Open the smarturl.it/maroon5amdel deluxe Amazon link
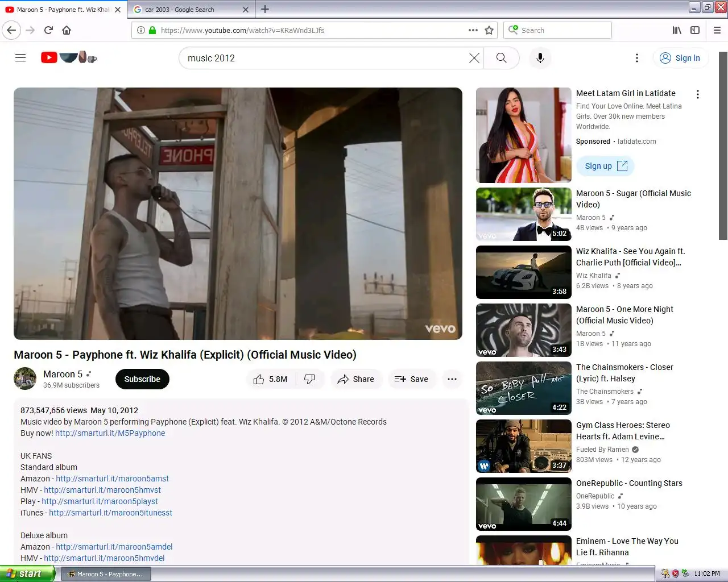The height and width of the screenshot is (582, 728). click(x=114, y=547)
